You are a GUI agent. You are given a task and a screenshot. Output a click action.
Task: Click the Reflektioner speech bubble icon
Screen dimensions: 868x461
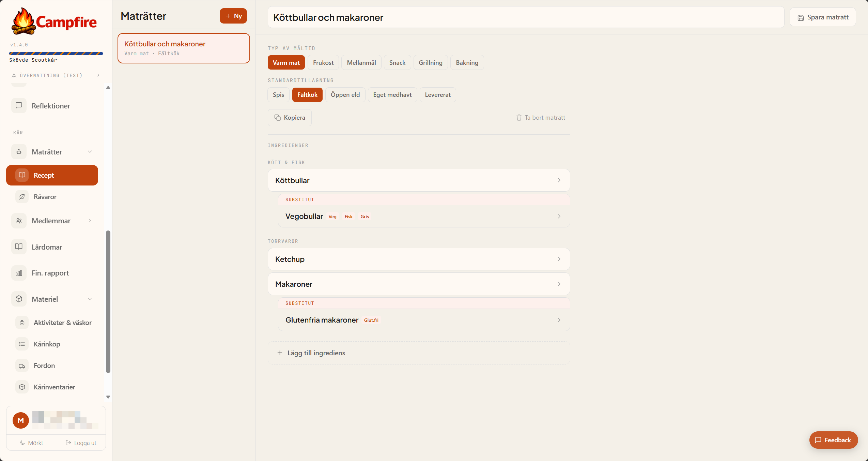(x=19, y=106)
